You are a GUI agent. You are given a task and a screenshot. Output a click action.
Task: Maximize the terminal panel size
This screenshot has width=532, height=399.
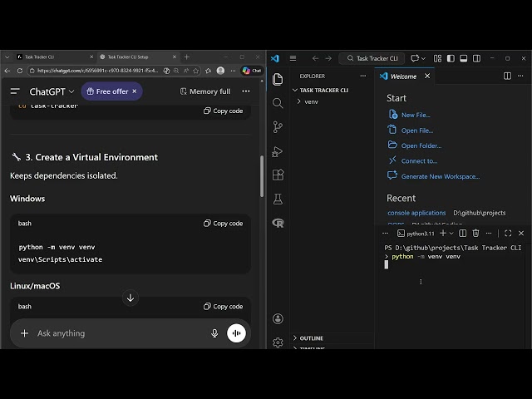(x=508, y=233)
